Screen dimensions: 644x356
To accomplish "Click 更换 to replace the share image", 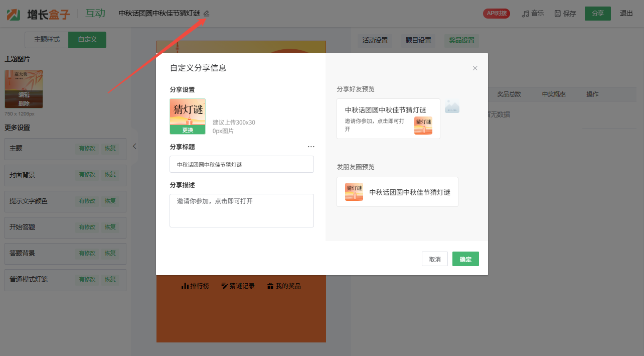I will pyautogui.click(x=188, y=130).
